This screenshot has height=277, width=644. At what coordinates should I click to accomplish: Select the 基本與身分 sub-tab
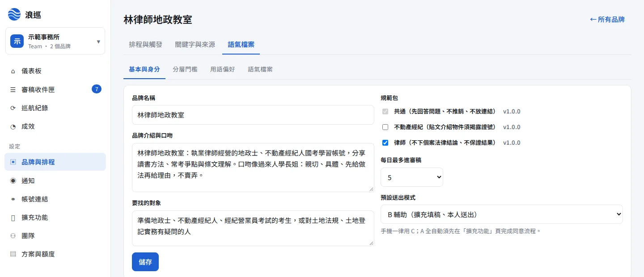(144, 69)
